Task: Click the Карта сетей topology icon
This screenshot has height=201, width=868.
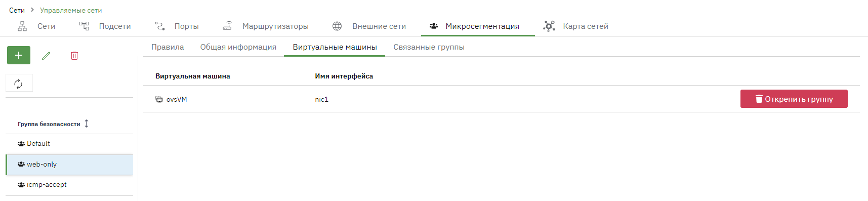Action: coord(549,26)
